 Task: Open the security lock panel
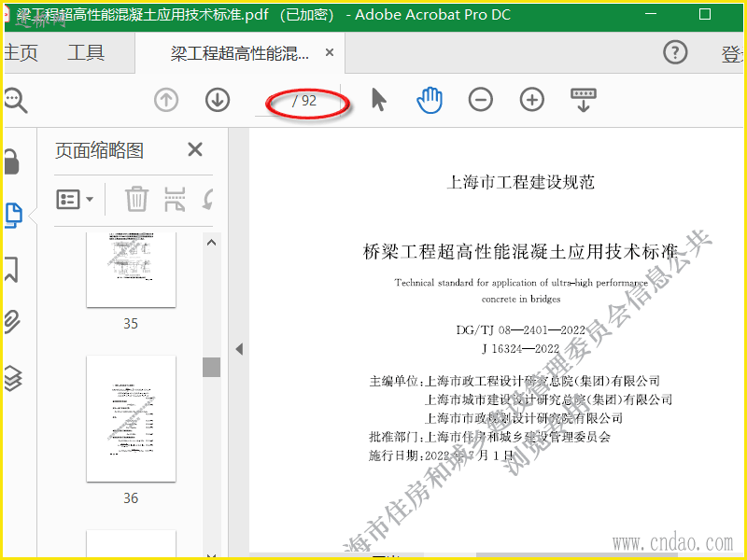pos(11,161)
